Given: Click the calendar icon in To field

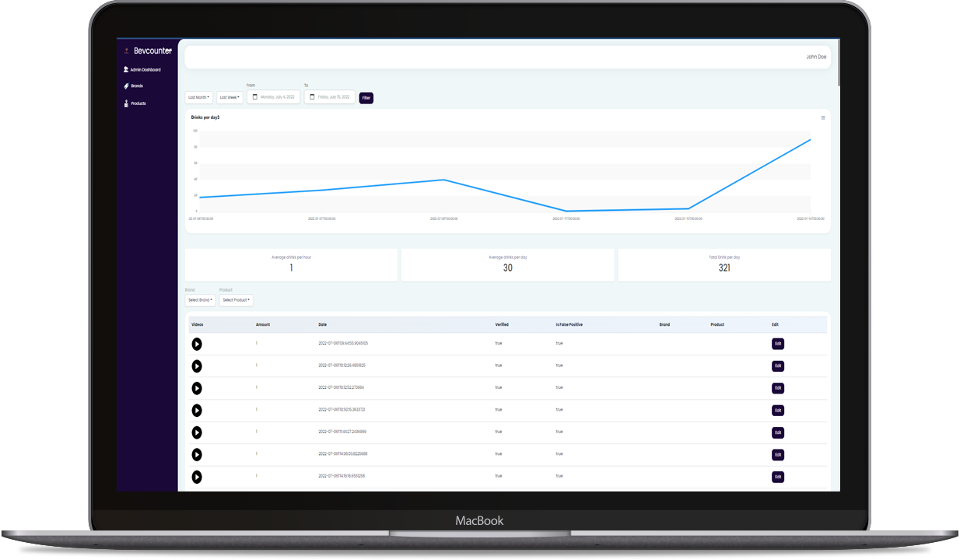Looking at the screenshot, I should (312, 97).
